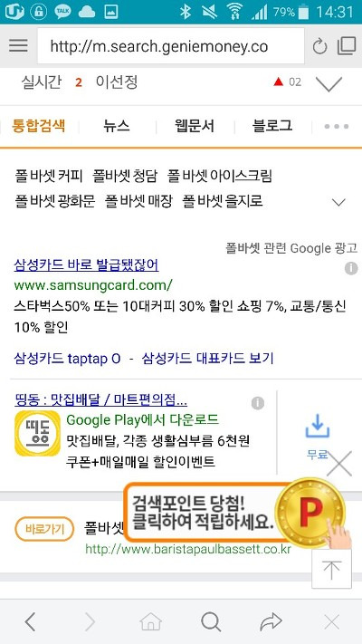Switch to the 뉴스 tab
This screenshot has width=362, height=644.
(117, 126)
